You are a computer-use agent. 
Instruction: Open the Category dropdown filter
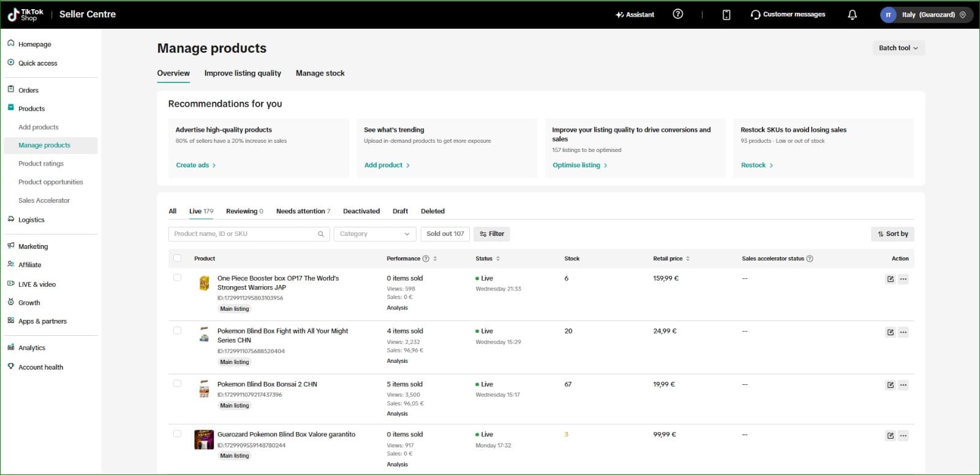375,234
